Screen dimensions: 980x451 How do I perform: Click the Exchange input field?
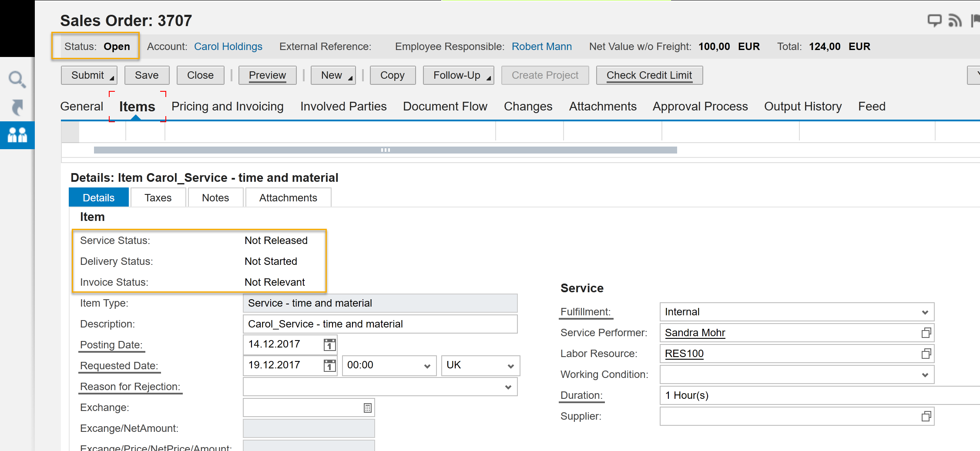pos(309,408)
